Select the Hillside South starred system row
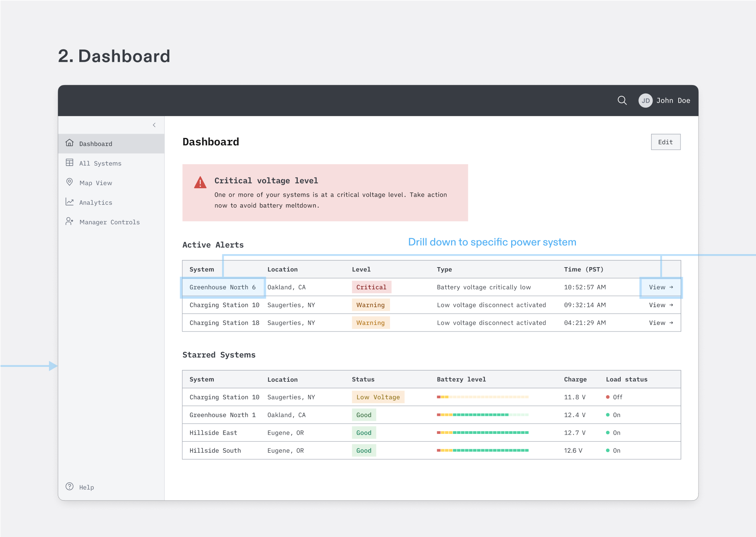The width and height of the screenshot is (756, 537). click(x=215, y=450)
